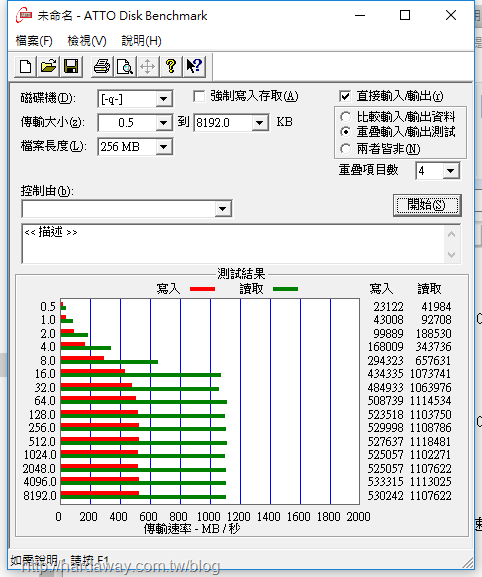Viewport: 482px width, 577px height.
Task: Click write value 23122
Action: pos(388,307)
